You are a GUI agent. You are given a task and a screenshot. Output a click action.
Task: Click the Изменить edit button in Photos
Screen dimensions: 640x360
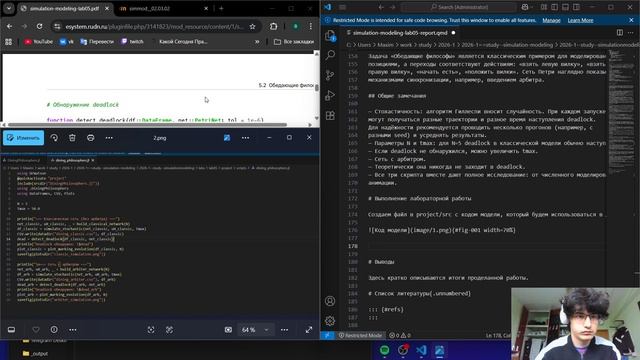click(x=23, y=138)
